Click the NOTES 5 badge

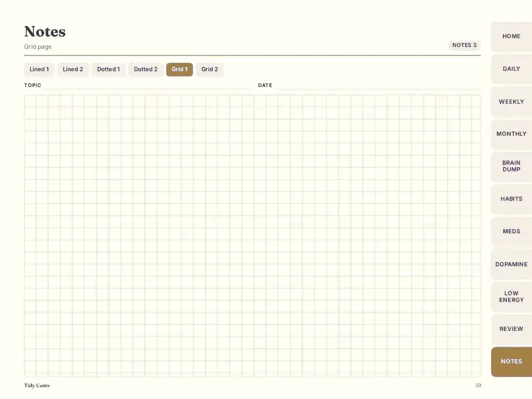pos(464,45)
